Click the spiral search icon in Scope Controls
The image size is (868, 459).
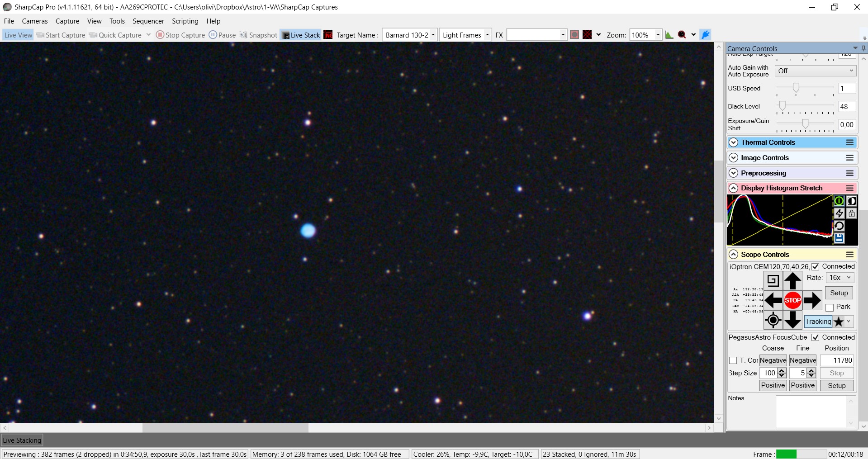pos(773,281)
